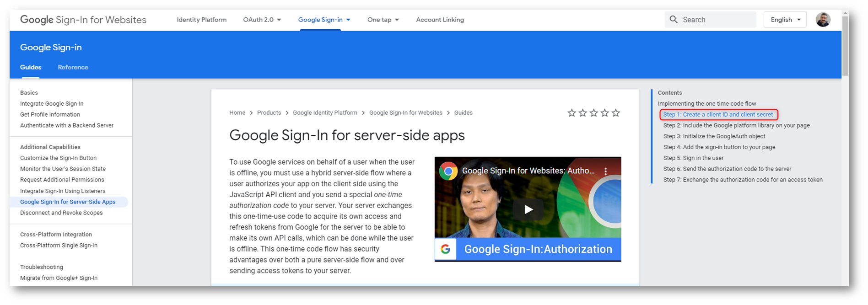Click the Guides breadcrumb
Viewport: 868px width, 305px height.
coord(463,113)
